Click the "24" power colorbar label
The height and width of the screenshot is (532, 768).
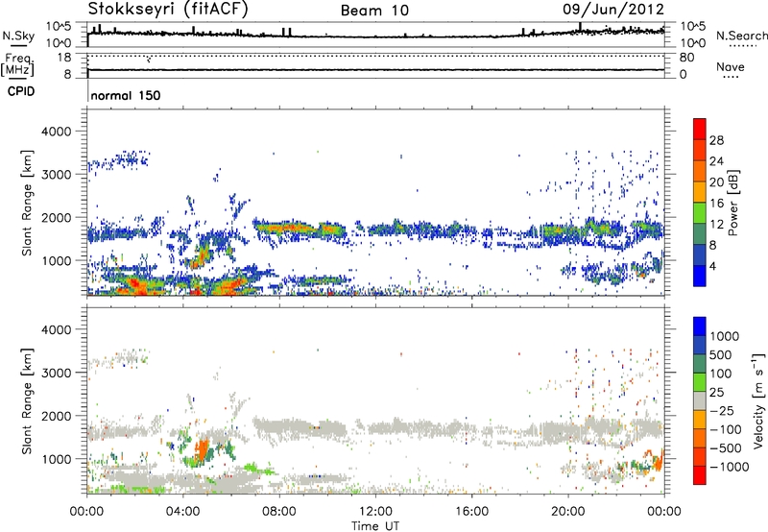[x=716, y=161]
